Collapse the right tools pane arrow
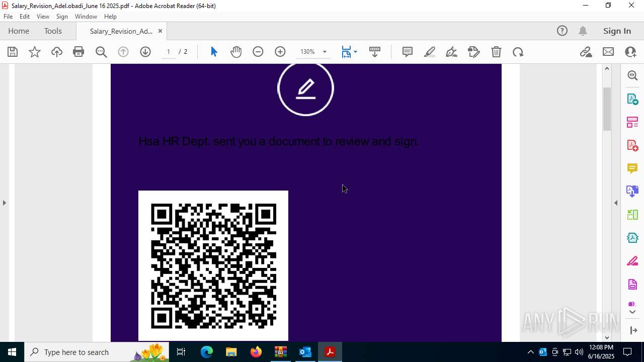 (616, 203)
